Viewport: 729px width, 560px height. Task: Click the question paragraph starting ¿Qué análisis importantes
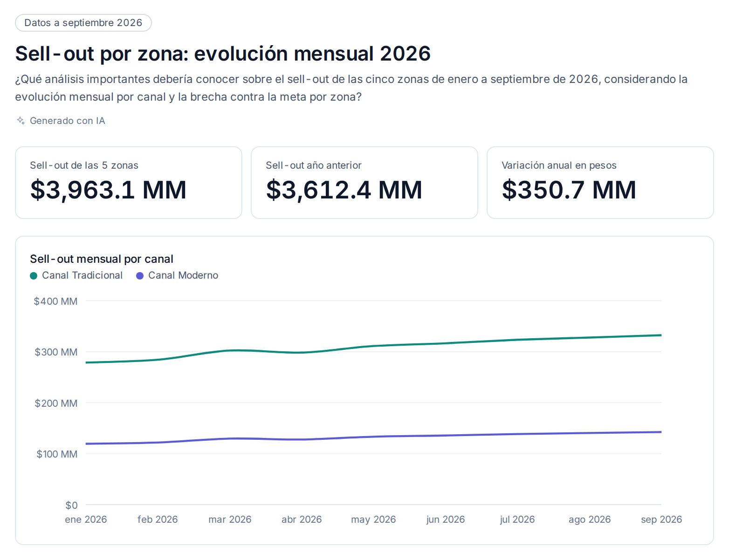click(351, 88)
